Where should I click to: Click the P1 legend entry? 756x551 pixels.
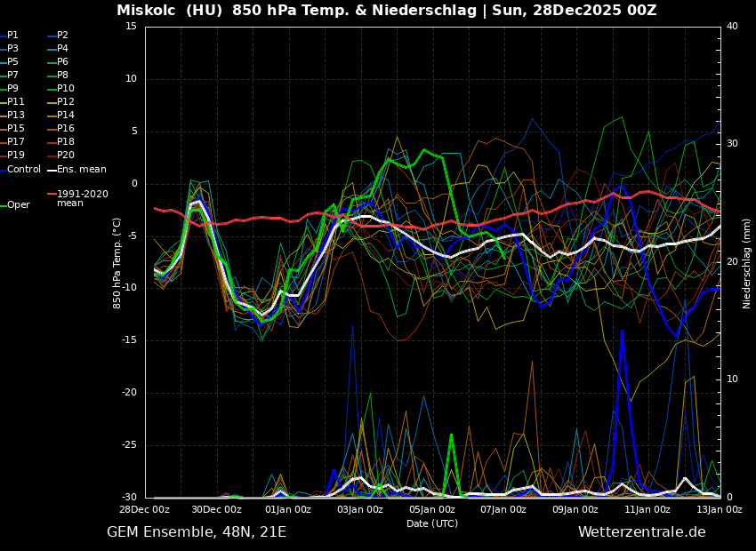point(12,36)
